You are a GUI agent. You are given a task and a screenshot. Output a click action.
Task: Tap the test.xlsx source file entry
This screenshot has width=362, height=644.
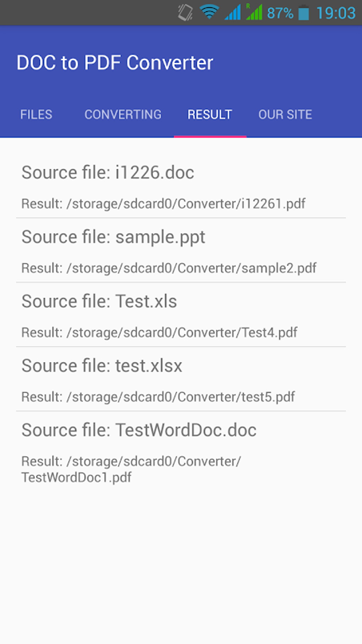[102, 366]
